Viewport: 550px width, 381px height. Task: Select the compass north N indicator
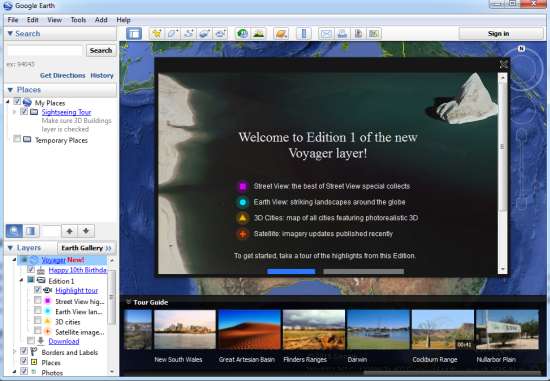tap(522, 49)
